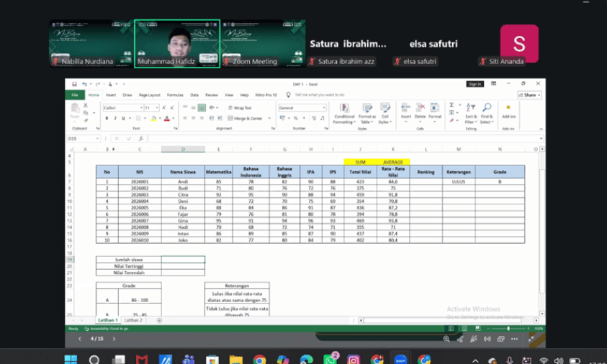Toggle Underline formatting

pos(123,119)
